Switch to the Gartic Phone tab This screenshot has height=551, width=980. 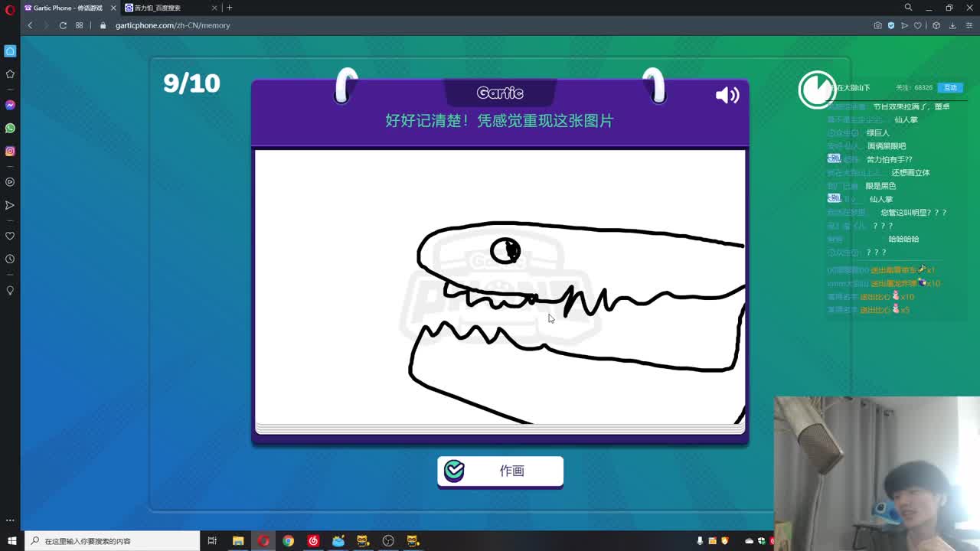(x=61, y=8)
